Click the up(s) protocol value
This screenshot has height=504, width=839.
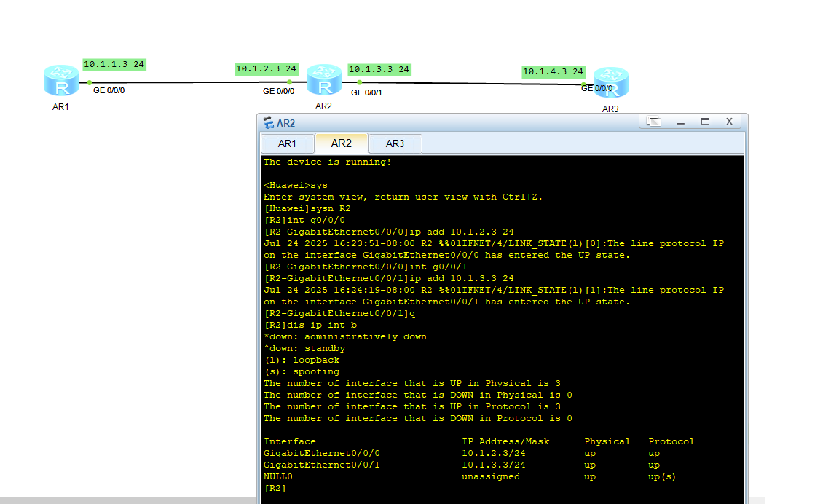pyautogui.click(x=662, y=477)
